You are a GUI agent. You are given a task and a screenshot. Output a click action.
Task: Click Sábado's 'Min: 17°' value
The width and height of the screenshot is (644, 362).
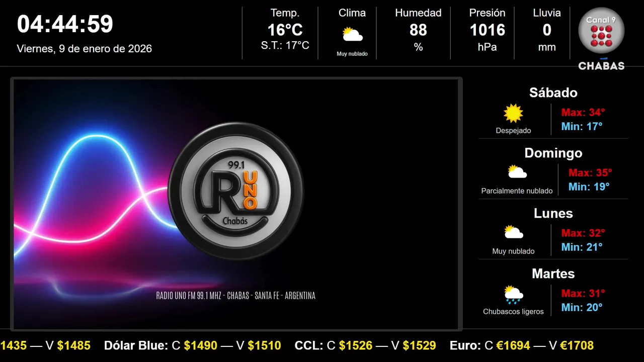(x=582, y=126)
